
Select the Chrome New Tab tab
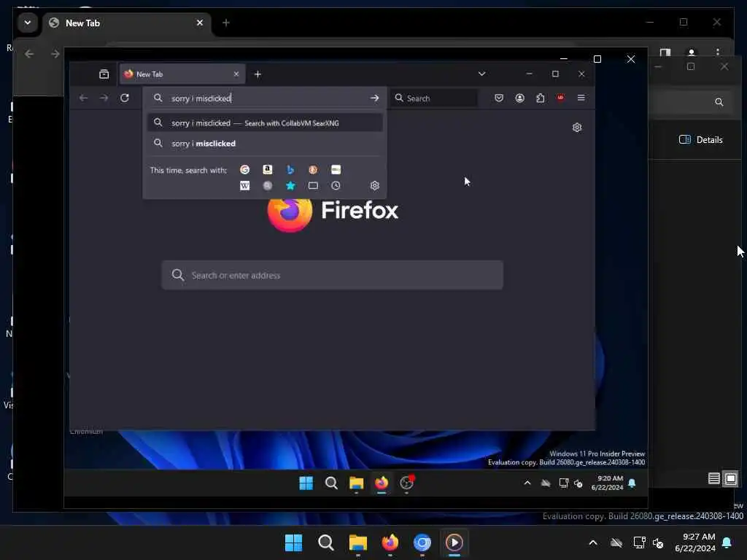pos(127,23)
